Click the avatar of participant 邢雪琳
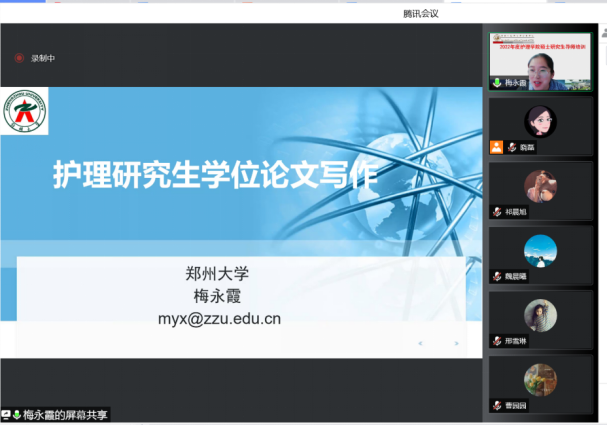Viewport: 608px width, 427px height. 540,315
